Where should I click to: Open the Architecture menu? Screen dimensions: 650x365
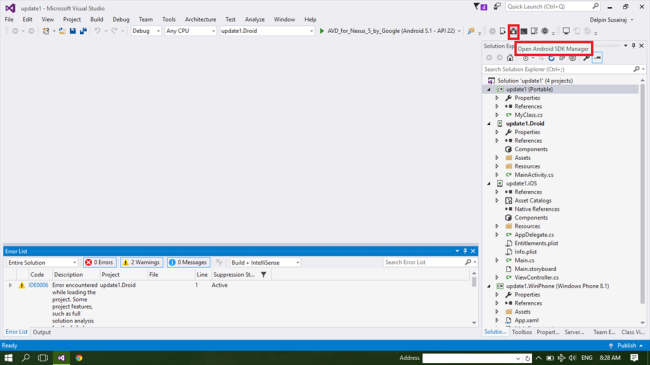(x=200, y=19)
